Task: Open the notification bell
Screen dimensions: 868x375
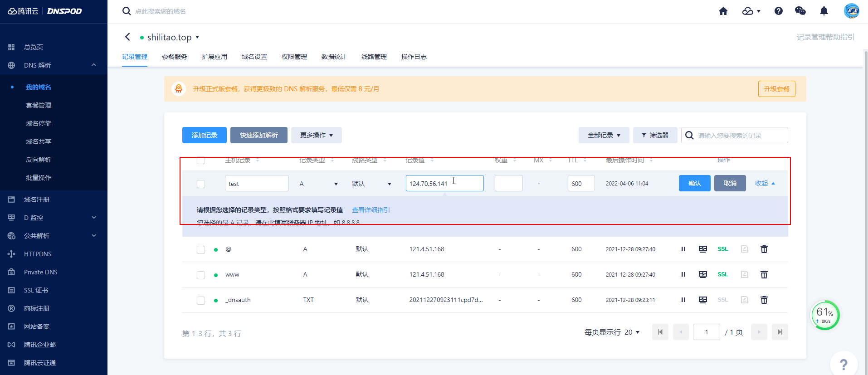Action: pyautogui.click(x=824, y=11)
